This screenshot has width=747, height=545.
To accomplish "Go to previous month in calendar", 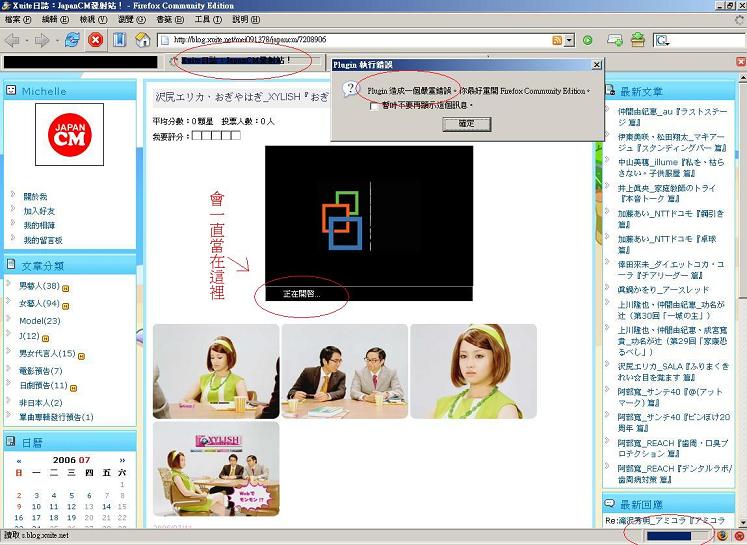I will coord(19,461).
